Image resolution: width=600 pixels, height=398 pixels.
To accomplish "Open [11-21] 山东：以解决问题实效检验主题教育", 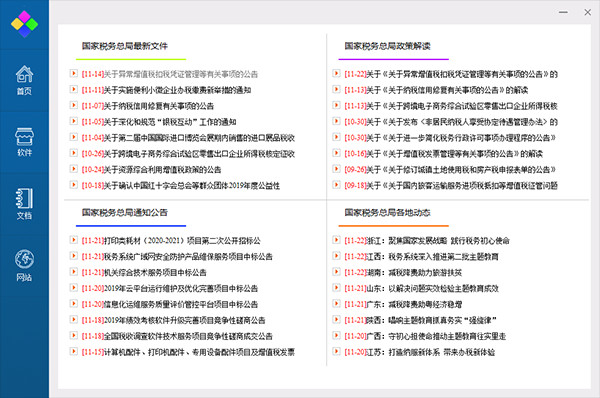I will tap(421, 289).
